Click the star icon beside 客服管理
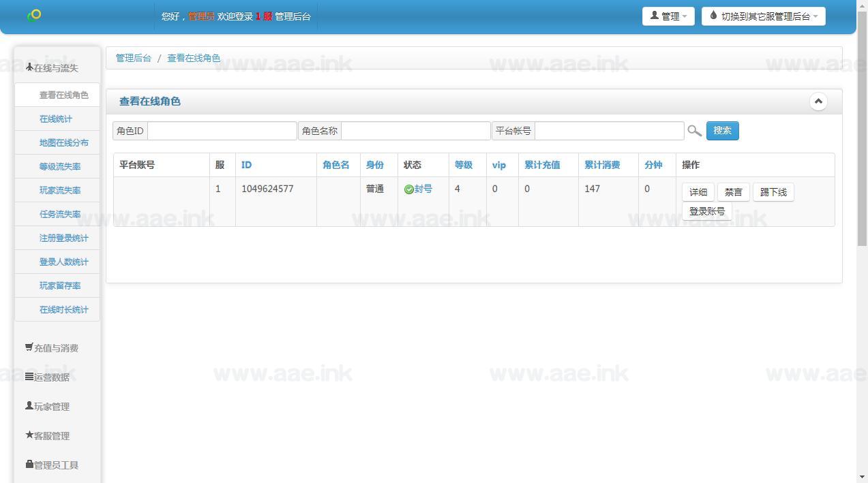This screenshot has width=868, height=483. pos(28,435)
